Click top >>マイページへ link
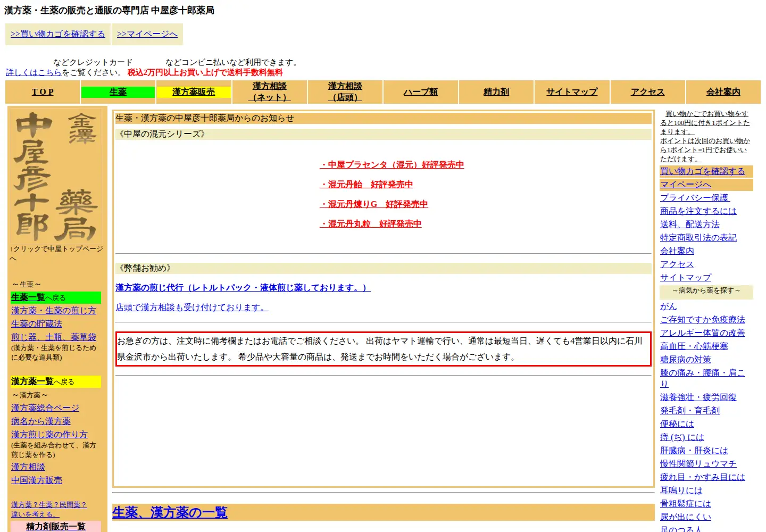766x532 pixels. (147, 34)
